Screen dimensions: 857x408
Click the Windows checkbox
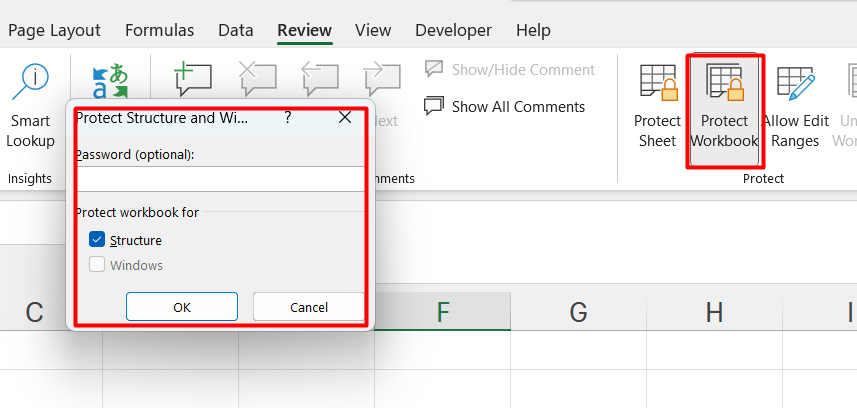97,265
